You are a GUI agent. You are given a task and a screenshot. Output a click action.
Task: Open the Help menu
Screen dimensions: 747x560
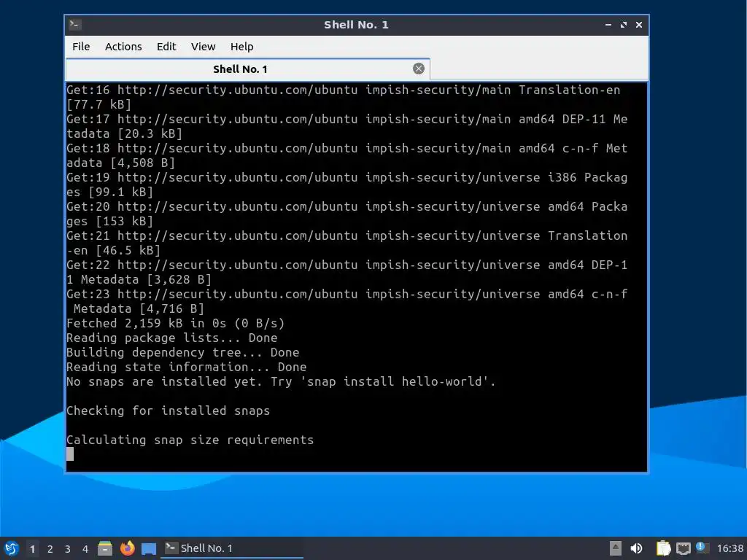click(242, 47)
